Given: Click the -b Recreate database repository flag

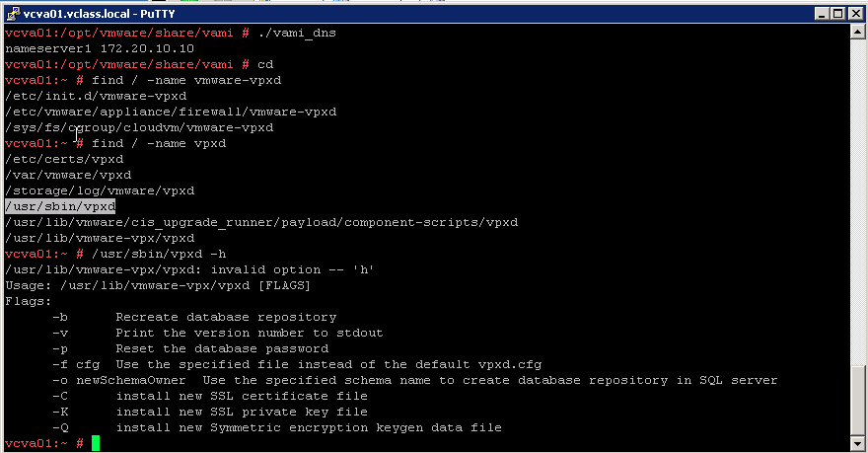Looking at the screenshot, I should 194,318.
